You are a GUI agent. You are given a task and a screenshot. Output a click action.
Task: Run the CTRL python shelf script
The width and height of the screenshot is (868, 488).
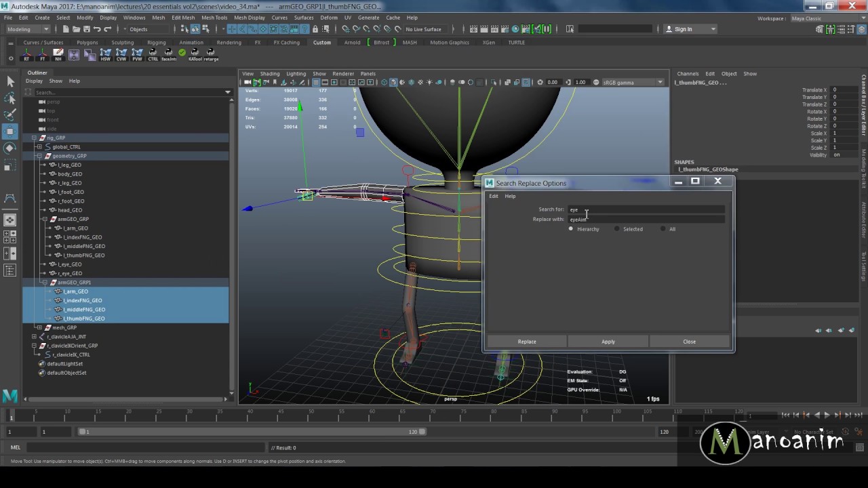tap(153, 54)
